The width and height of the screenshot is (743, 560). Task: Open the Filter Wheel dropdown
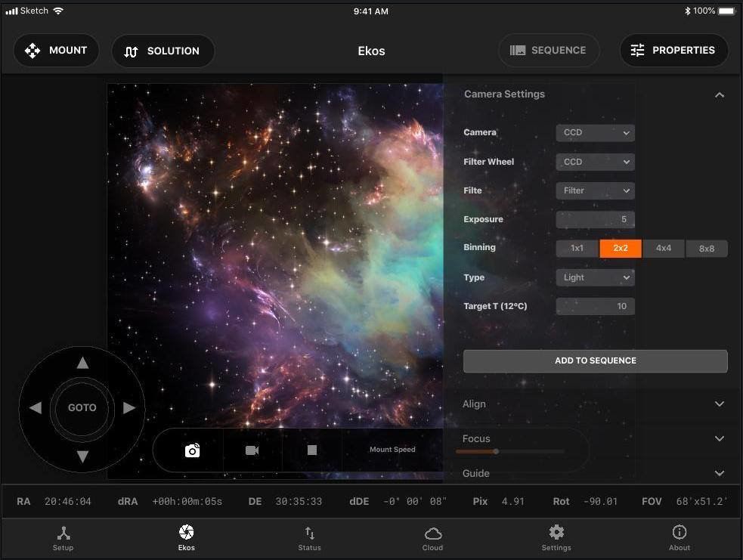pyautogui.click(x=595, y=162)
